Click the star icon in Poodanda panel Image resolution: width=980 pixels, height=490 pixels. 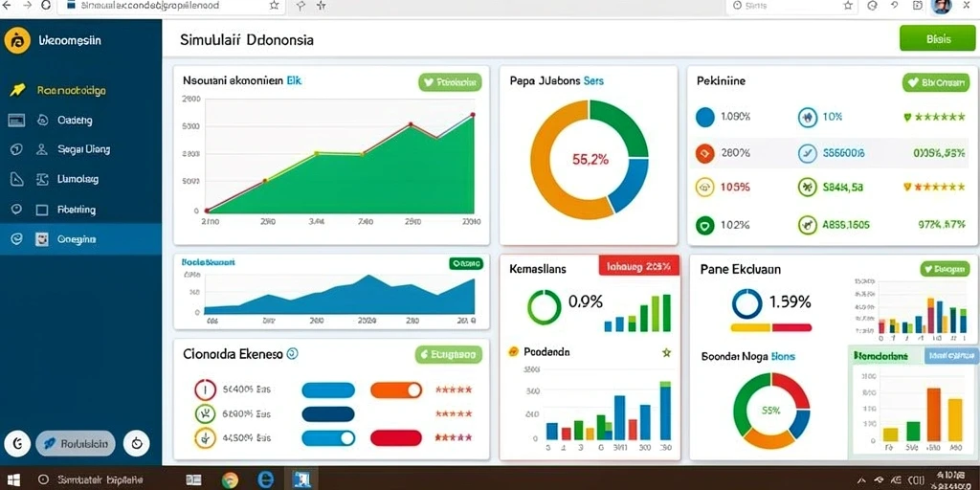click(x=666, y=352)
